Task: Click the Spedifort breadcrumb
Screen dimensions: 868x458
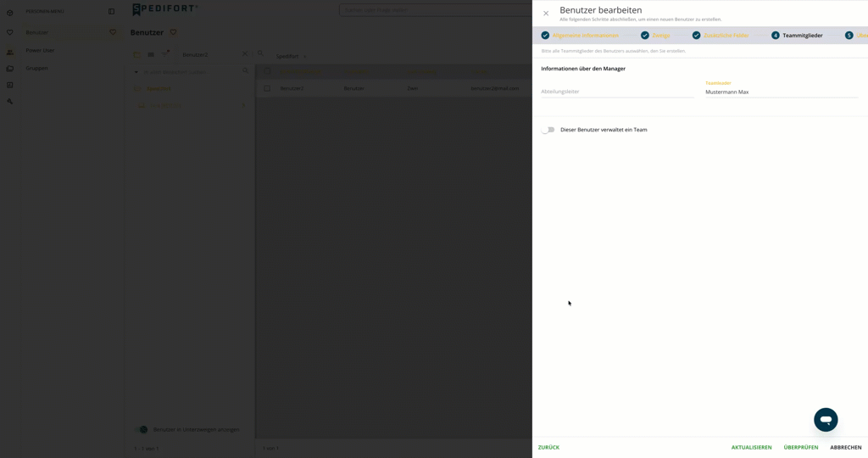Action: tap(287, 57)
